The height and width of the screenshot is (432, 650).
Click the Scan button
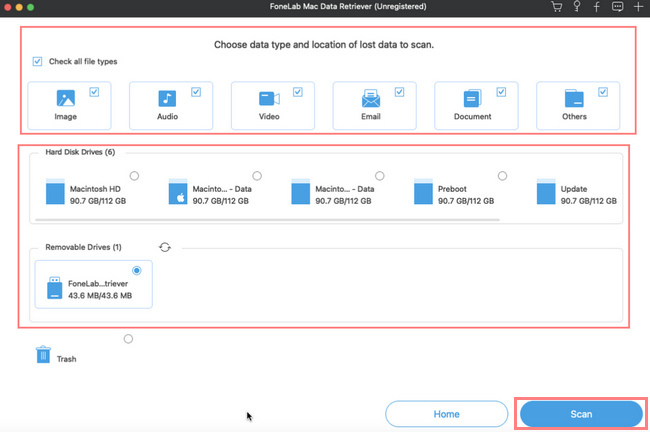(x=581, y=414)
